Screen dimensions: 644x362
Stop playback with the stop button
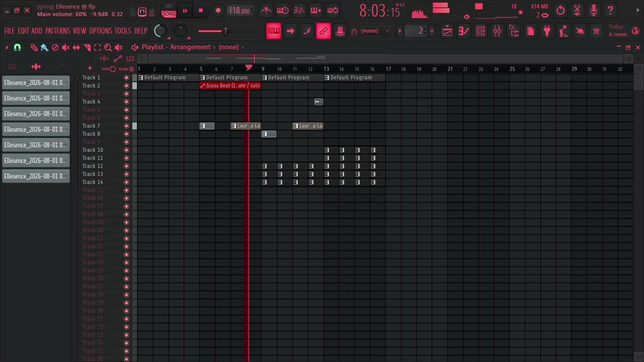tap(201, 11)
